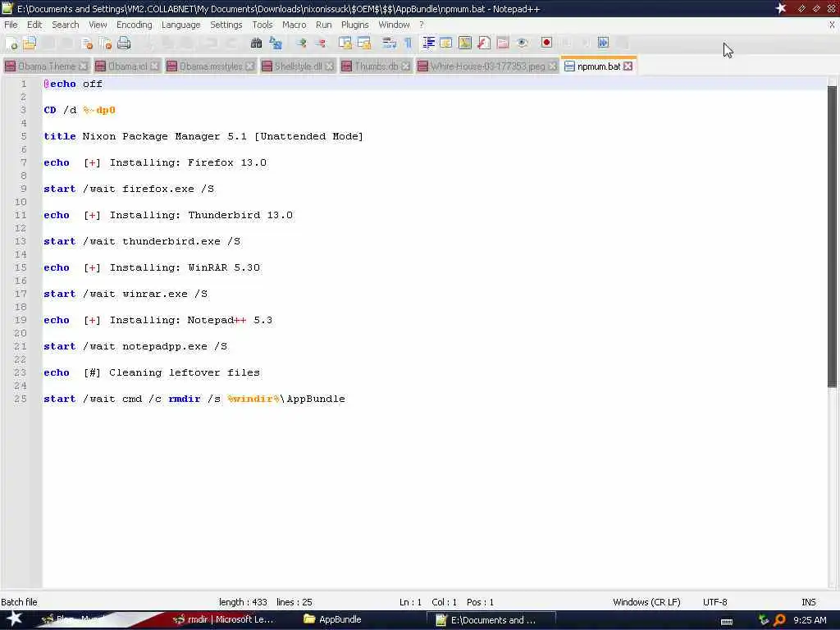The width and height of the screenshot is (840, 630).
Task: Open the Run menu
Action: pos(323,25)
